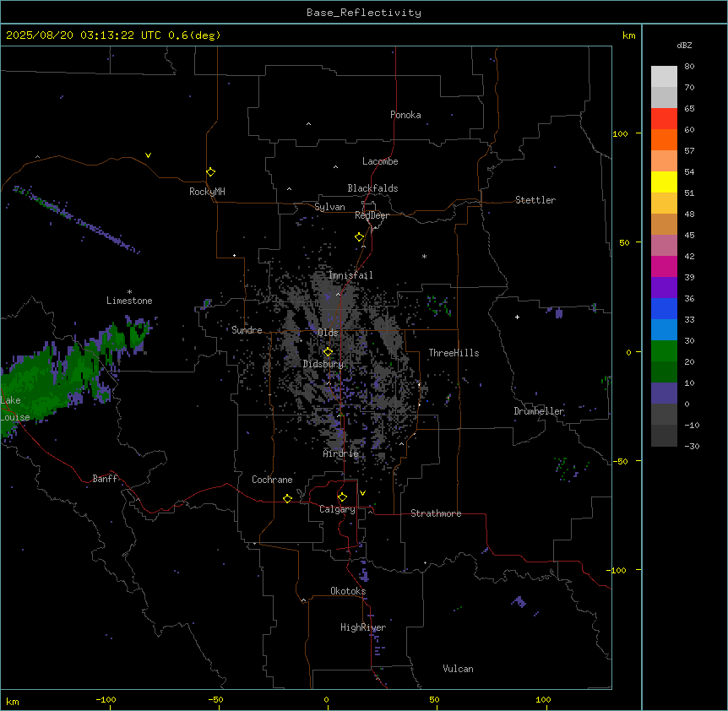The image size is (728, 711).
Task: Select the yellow 51-54 dBZ legend swatch
Action: pyautogui.click(x=664, y=182)
